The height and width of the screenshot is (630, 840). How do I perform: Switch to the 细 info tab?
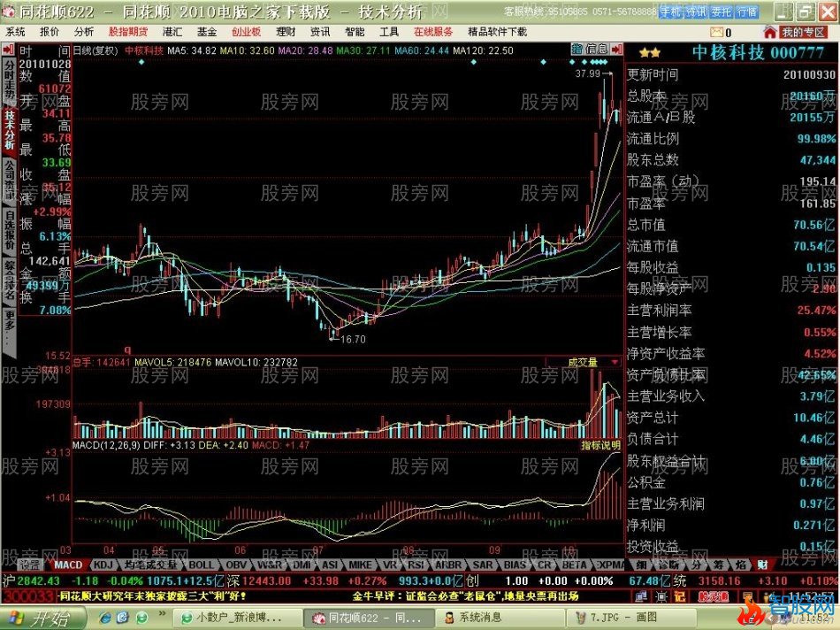641,565
